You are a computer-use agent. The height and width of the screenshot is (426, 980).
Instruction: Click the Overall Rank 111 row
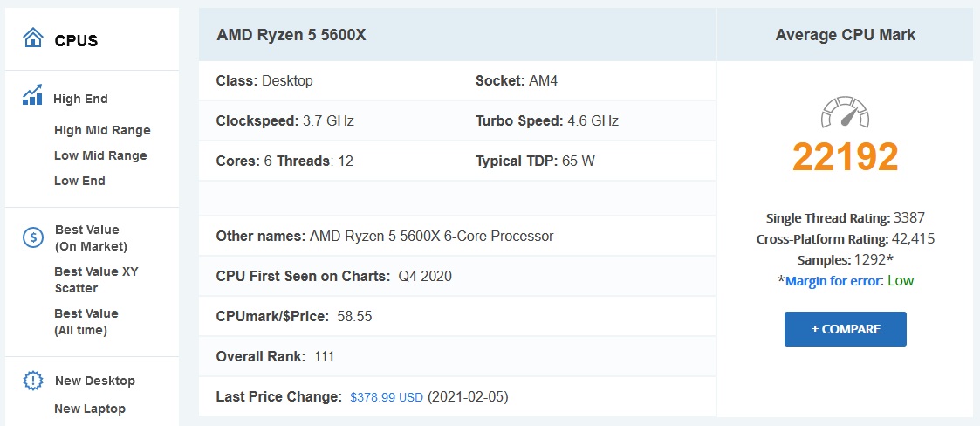(x=457, y=356)
